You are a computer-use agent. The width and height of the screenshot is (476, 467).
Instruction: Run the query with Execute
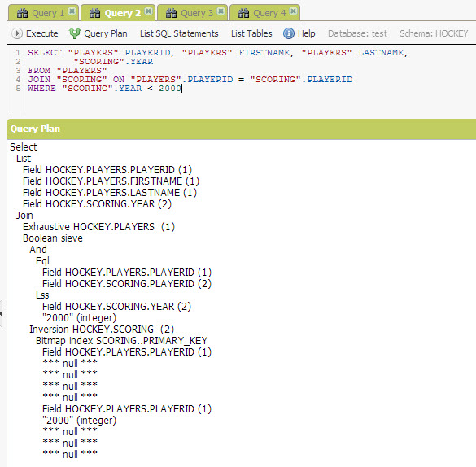pyautogui.click(x=41, y=33)
